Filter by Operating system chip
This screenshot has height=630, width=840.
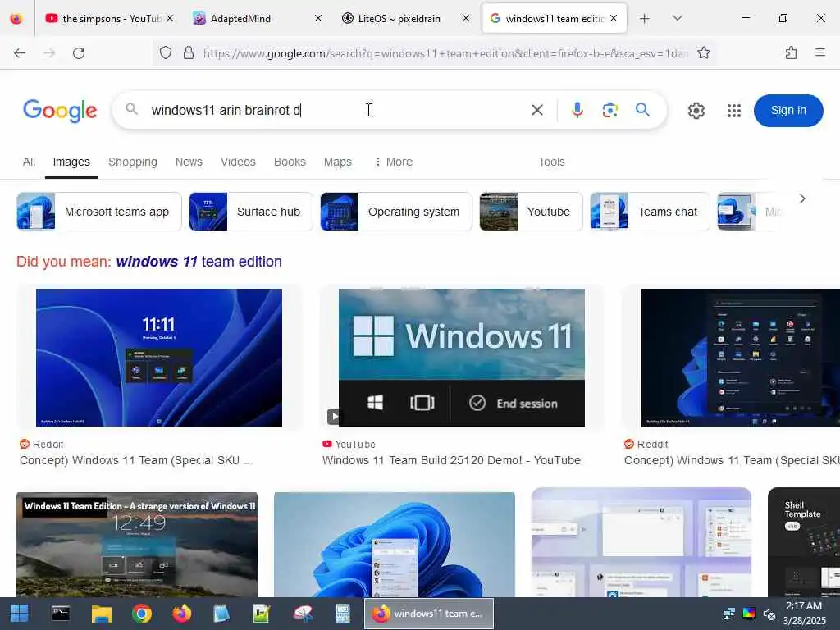[x=396, y=212]
